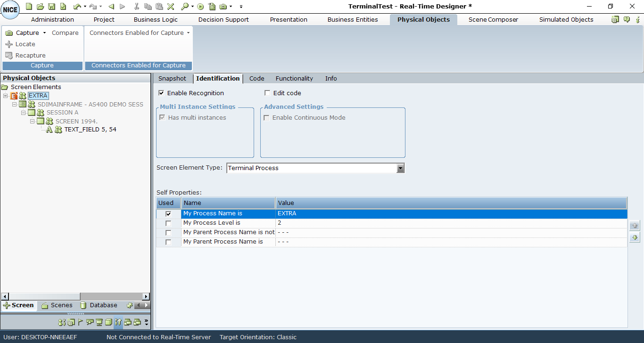Collapse the SESSION A tree node
Image resolution: width=644 pixels, height=343 pixels.
click(x=24, y=113)
